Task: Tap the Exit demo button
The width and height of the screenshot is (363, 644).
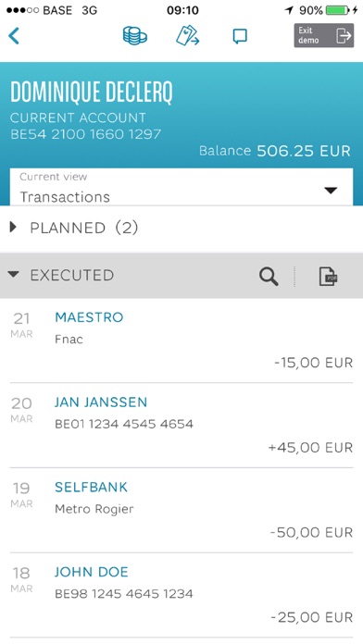Action: tap(323, 35)
